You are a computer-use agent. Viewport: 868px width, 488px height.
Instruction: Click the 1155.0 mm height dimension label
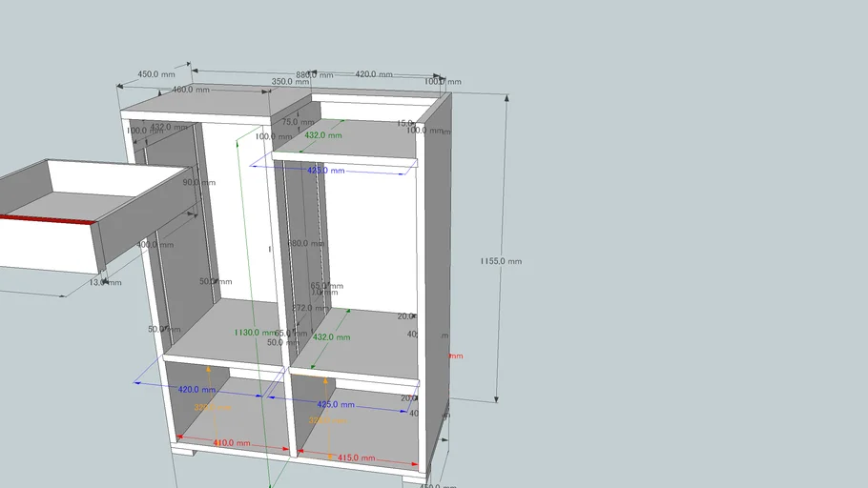click(501, 260)
